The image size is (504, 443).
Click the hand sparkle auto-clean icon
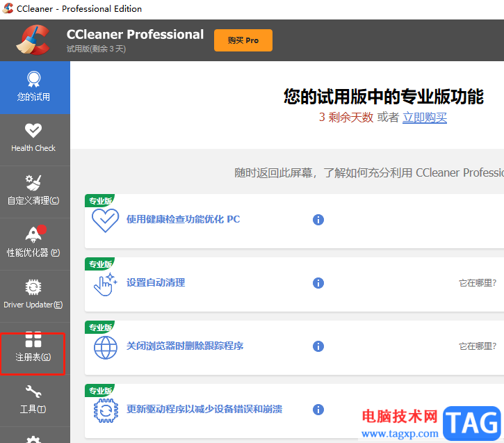click(x=105, y=284)
